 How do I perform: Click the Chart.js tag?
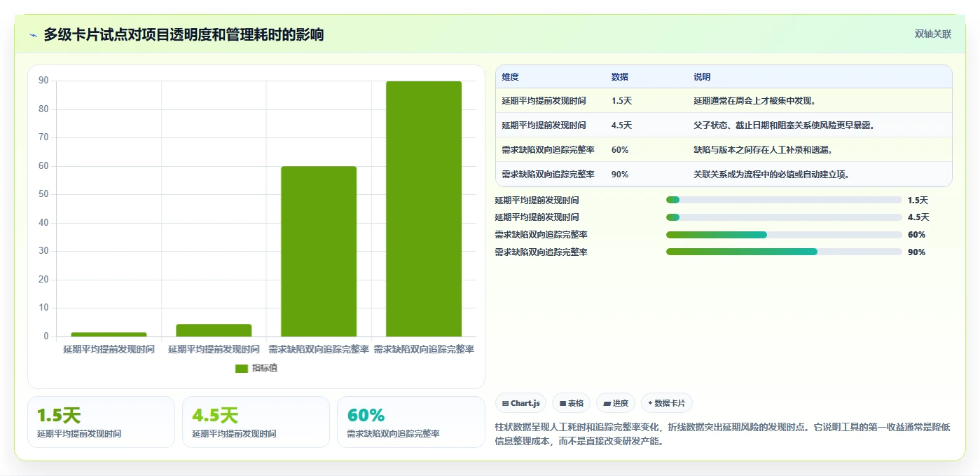pos(521,403)
